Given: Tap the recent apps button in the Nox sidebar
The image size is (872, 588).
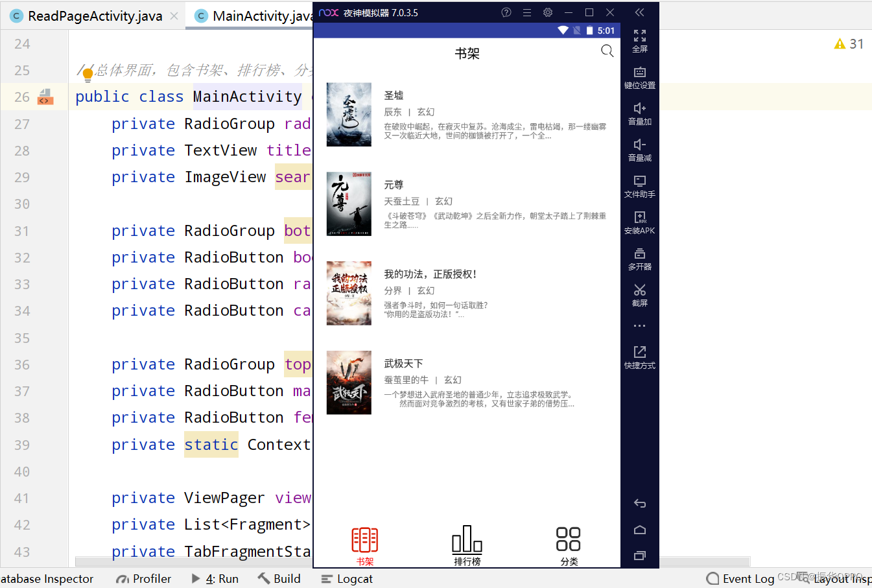Looking at the screenshot, I should [640, 556].
